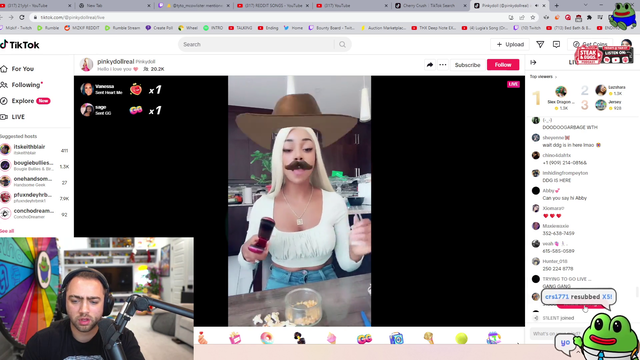The height and width of the screenshot is (360, 640).
Task: Send the tennis ball gift
Action: (461, 338)
